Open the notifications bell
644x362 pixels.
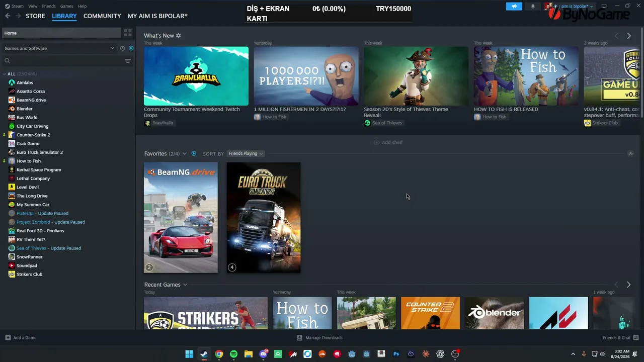[x=533, y=6]
